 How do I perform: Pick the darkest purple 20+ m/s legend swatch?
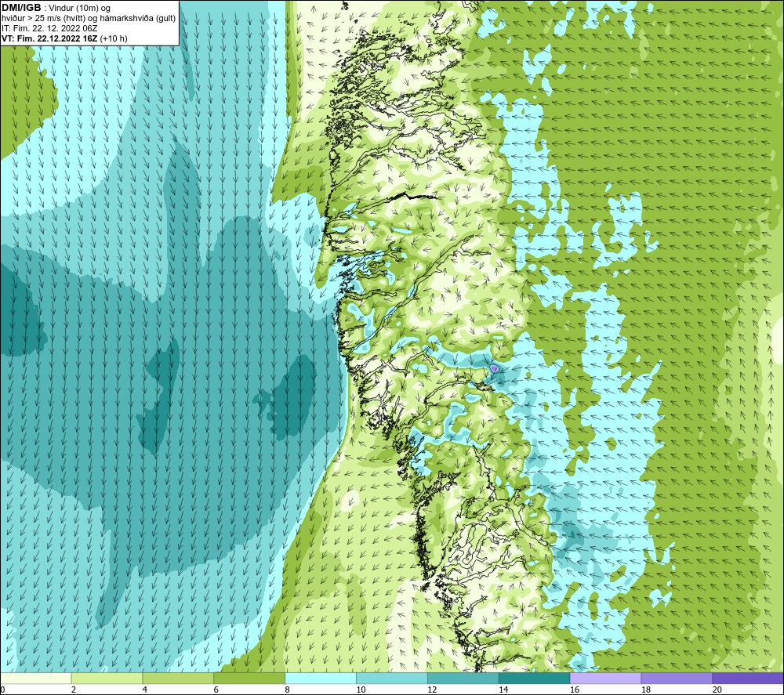[x=748, y=678]
